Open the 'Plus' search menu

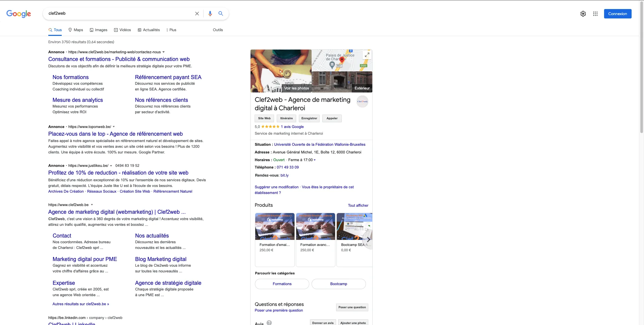[x=171, y=30]
